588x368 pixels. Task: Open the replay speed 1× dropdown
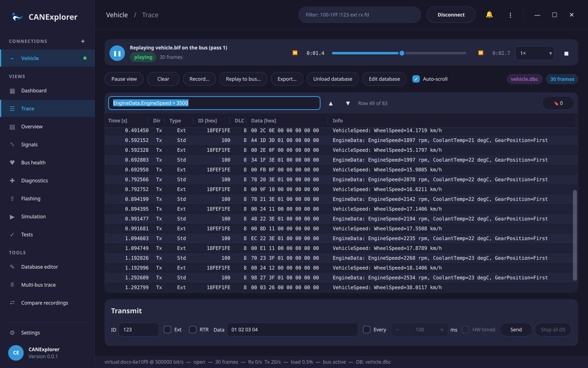click(x=535, y=53)
